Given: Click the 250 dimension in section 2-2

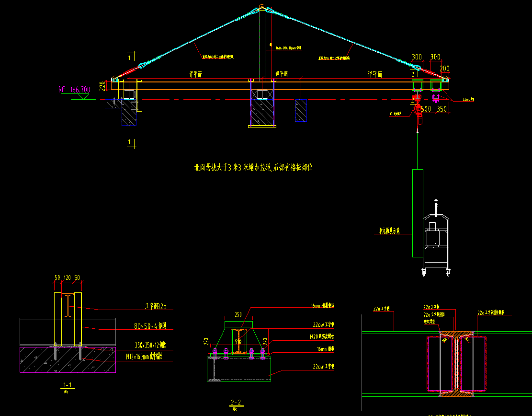Looking at the screenshot, I should [x=238, y=315].
